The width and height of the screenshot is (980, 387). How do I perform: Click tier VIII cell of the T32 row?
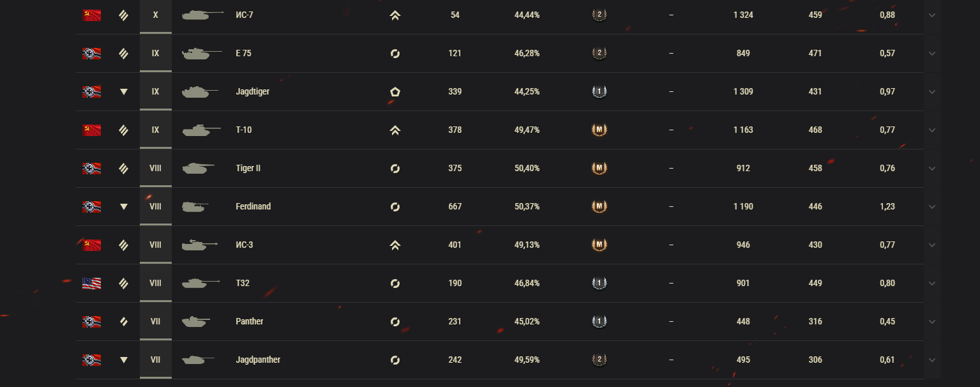155,284
